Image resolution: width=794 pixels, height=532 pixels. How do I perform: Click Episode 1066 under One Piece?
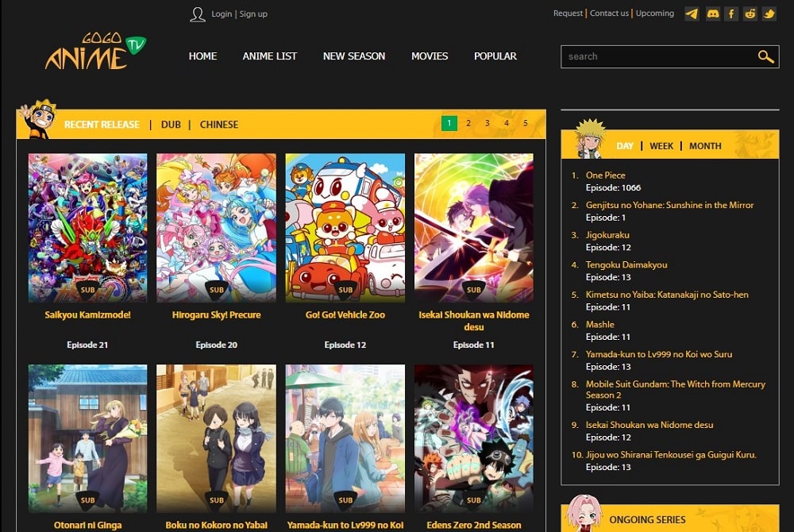coord(613,188)
